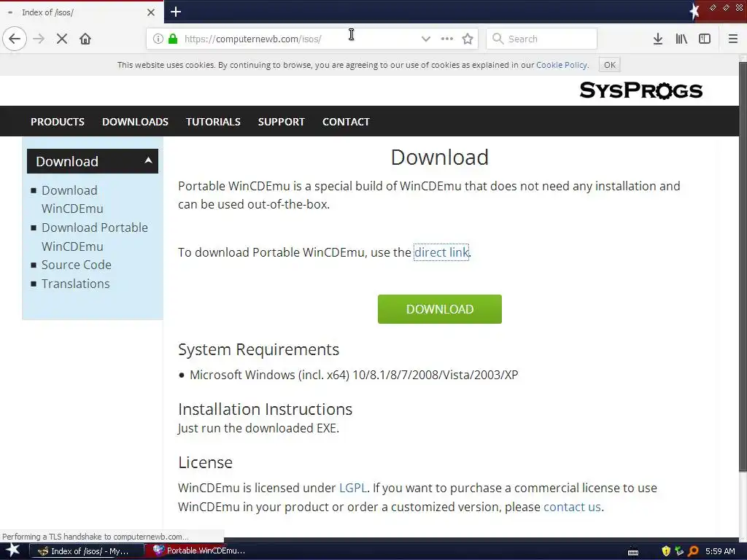Viewport: 747px width, 560px height.
Task: Open Source Code sidebar link
Action: 76,265
